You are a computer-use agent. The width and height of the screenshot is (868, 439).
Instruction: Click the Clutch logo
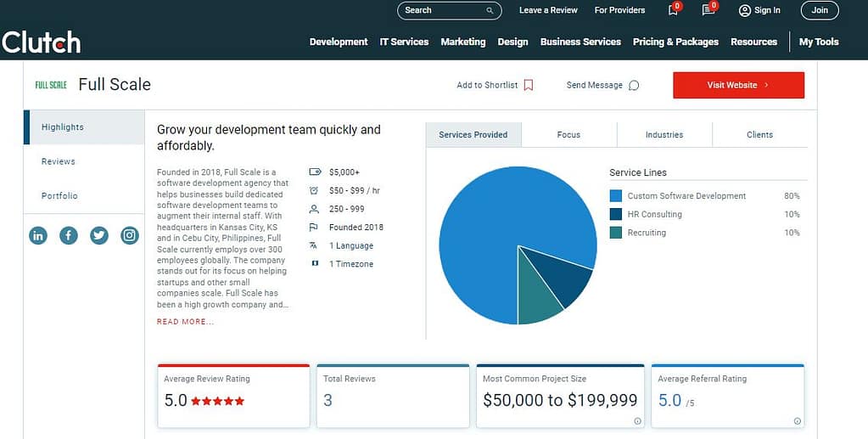point(41,42)
